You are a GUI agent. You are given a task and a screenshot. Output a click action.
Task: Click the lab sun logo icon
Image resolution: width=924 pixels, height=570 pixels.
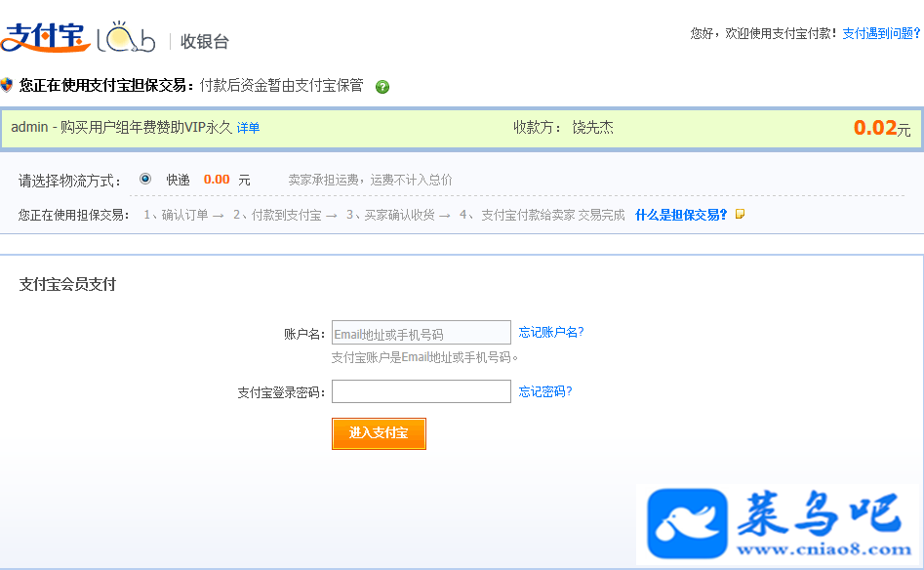[x=126, y=36]
